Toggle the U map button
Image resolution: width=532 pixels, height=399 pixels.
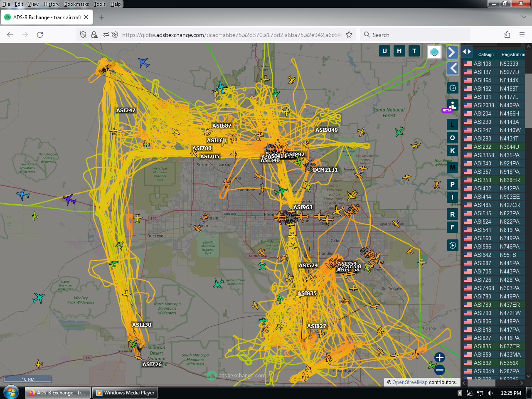(x=384, y=51)
